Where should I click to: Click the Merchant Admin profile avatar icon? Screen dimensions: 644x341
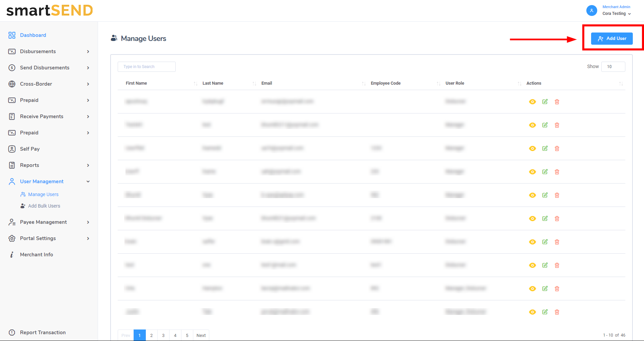pyautogui.click(x=591, y=10)
